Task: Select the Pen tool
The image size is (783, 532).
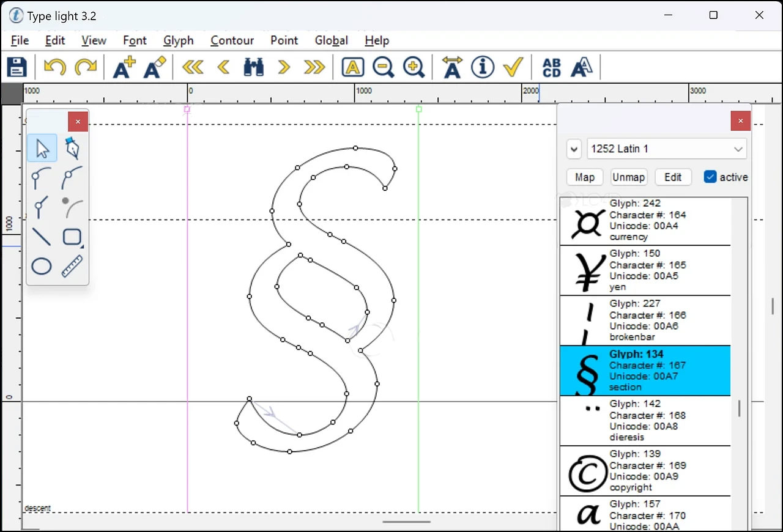Action: click(x=72, y=149)
